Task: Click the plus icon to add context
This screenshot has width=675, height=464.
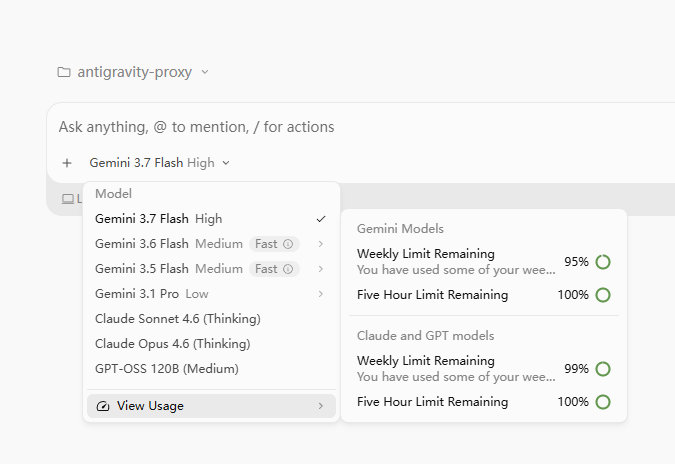Action: tap(67, 163)
